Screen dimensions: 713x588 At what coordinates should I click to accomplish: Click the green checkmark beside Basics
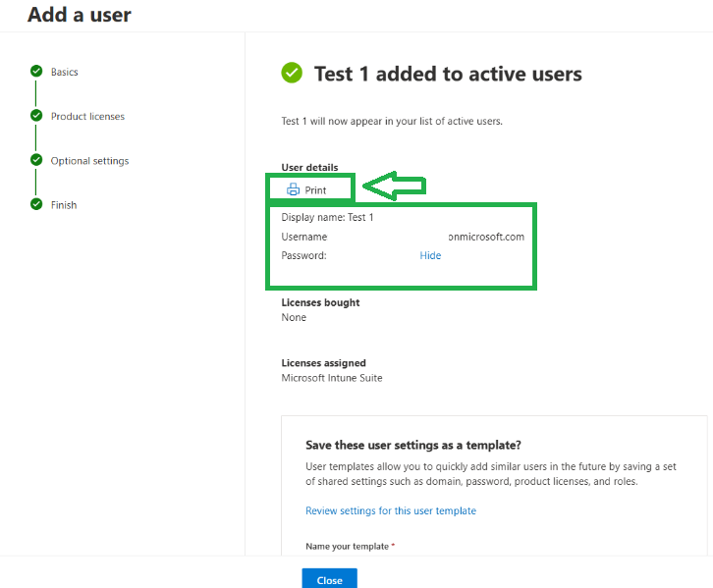[36, 72]
